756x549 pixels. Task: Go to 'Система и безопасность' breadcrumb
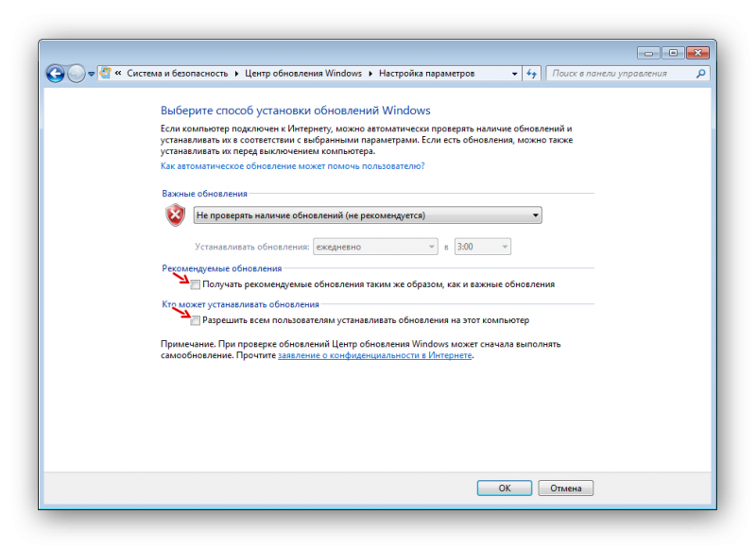[x=177, y=74]
